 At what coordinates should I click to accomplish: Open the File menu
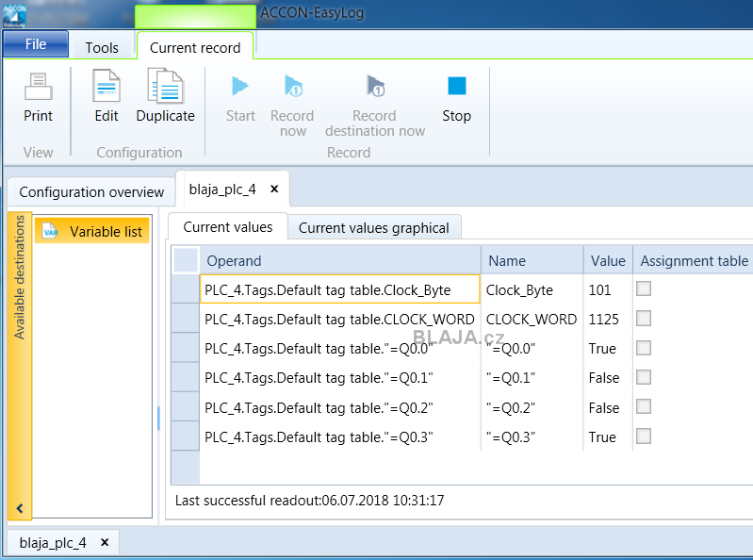coord(36,44)
